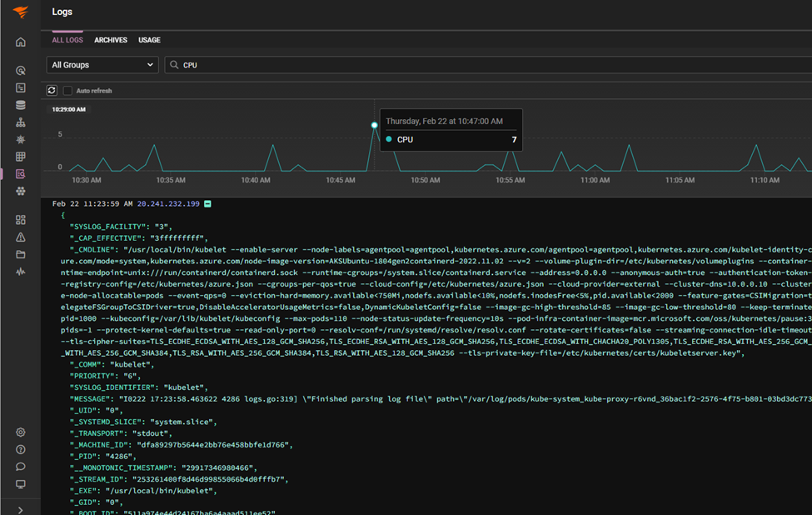
Task: Click the "_PID": "4286" line
Action: click(x=103, y=457)
